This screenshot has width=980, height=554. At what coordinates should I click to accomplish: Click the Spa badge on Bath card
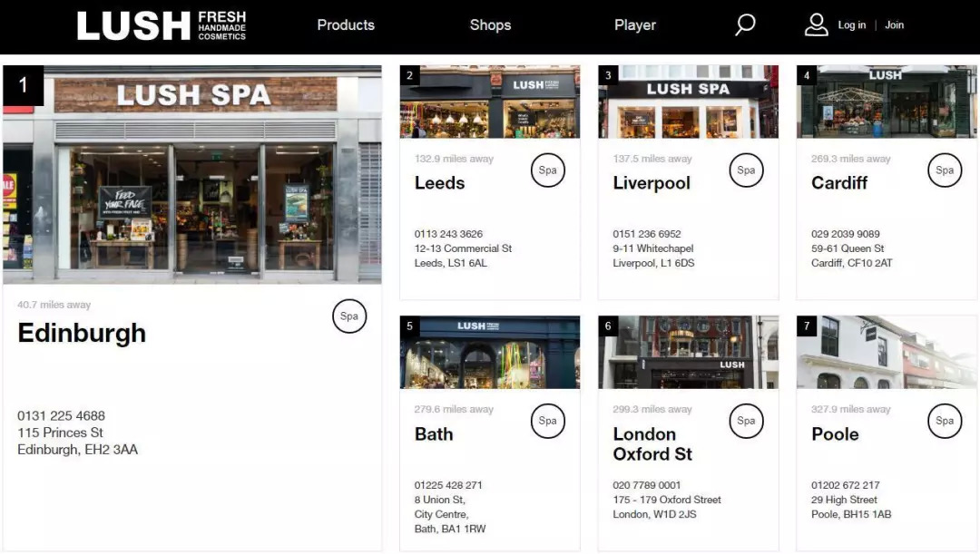[x=547, y=421]
